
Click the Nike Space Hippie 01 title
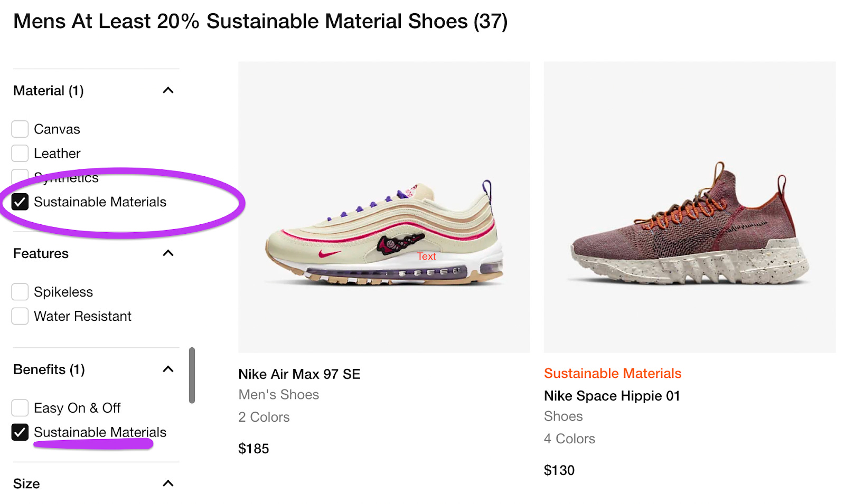612,396
